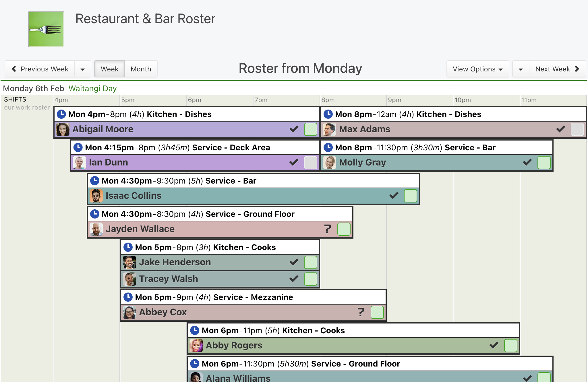This screenshot has width=588, height=382.
Task: Open the Previous Week dropdown arrow
Action: 83,69
